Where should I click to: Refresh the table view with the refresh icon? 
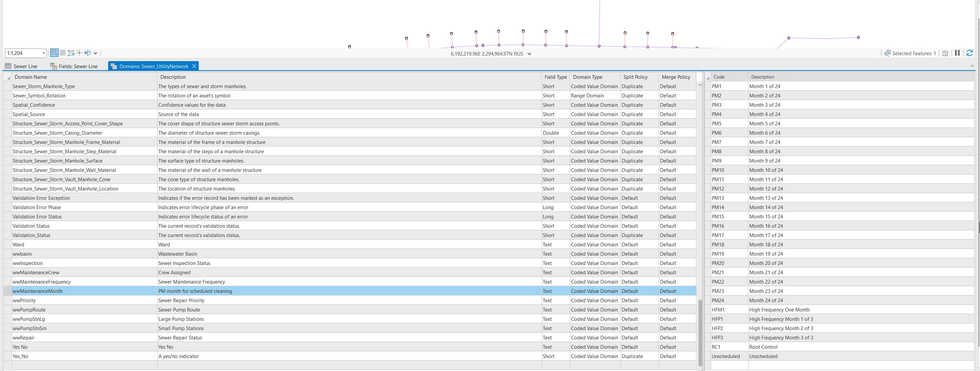(969, 53)
